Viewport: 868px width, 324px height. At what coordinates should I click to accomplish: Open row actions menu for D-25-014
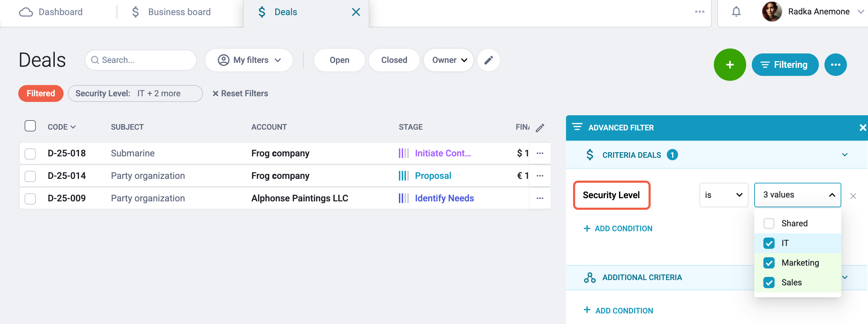[x=540, y=176]
